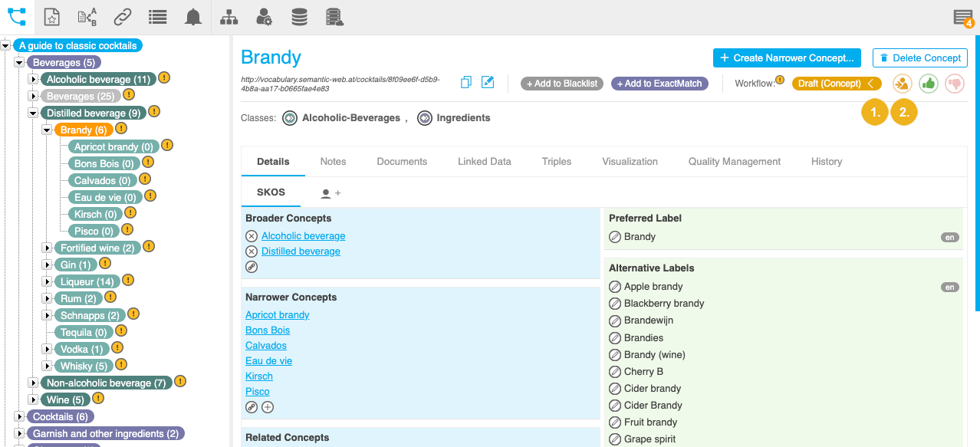Copy the Brandy concept URI using the copy icon
This screenshot has height=447, width=980.
(465, 81)
